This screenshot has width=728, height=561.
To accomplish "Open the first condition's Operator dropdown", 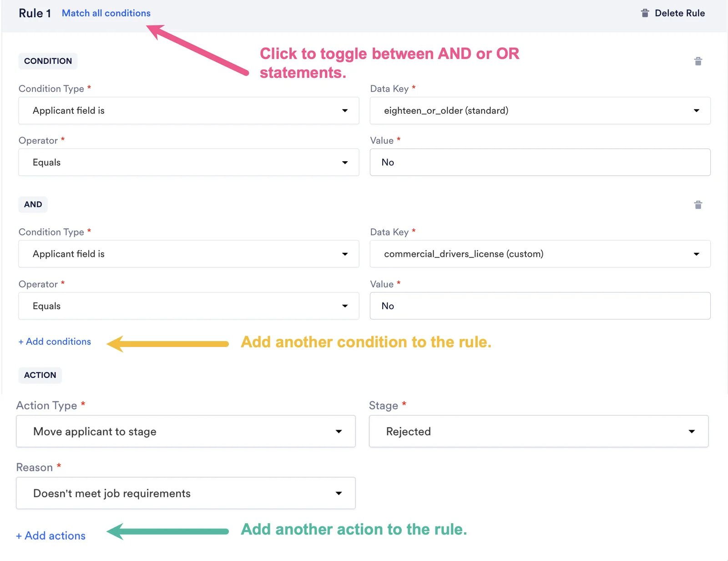I will tap(189, 163).
